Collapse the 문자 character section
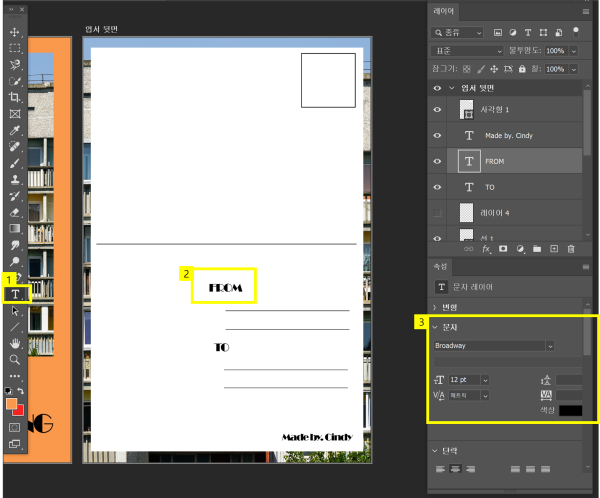 [x=435, y=327]
